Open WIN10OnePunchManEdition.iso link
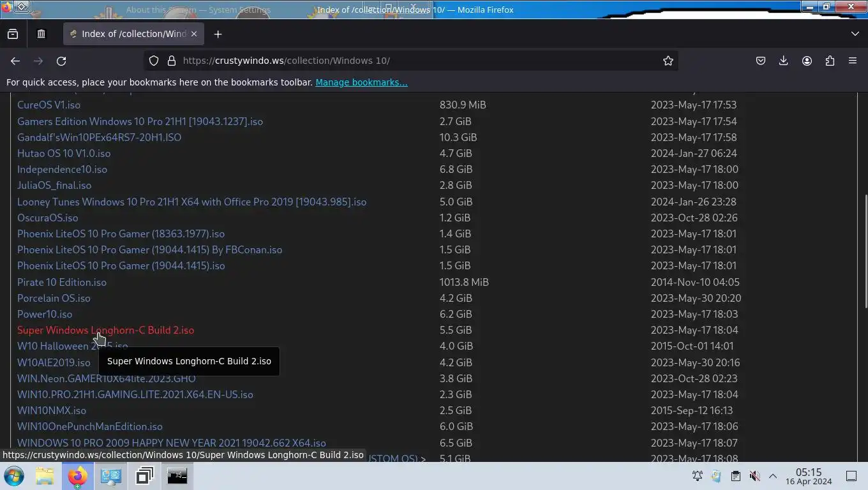This screenshot has height=490, width=868. point(90,426)
